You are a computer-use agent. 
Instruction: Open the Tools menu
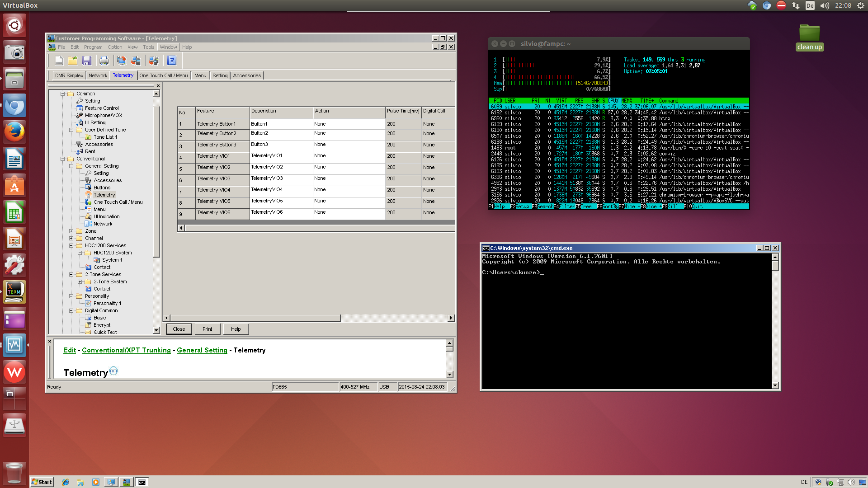pyautogui.click(x=149, y=47)
